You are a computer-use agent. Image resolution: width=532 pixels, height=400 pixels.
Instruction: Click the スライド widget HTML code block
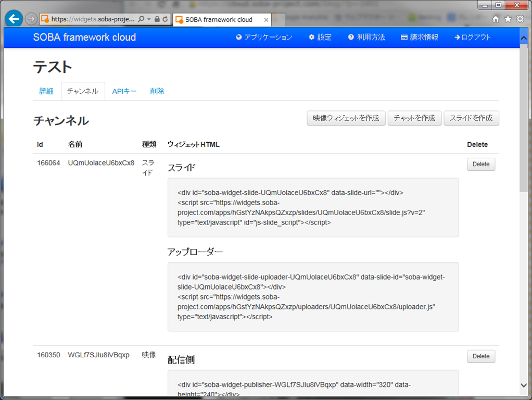click(x=313, y=207)
